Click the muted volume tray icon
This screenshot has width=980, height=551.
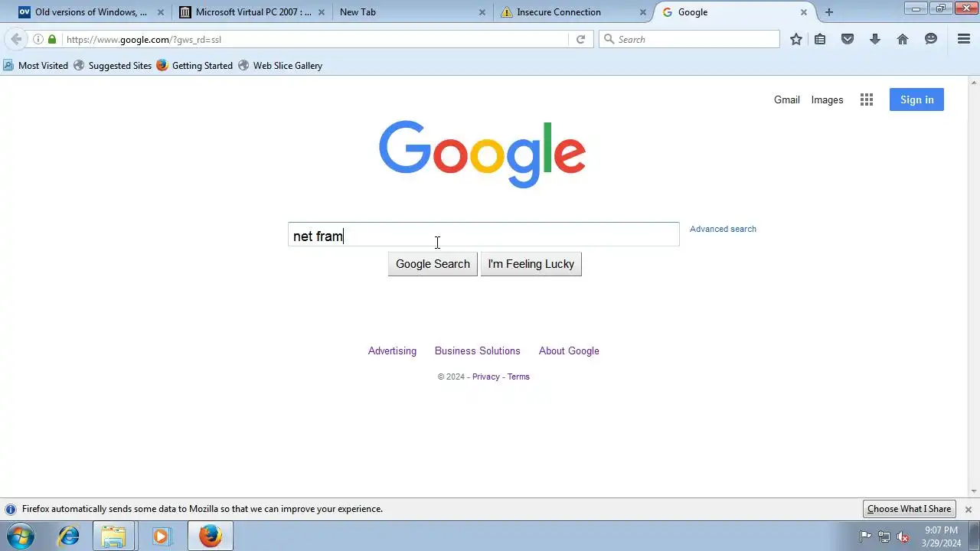pyautogui.click(x=903, y=536)
